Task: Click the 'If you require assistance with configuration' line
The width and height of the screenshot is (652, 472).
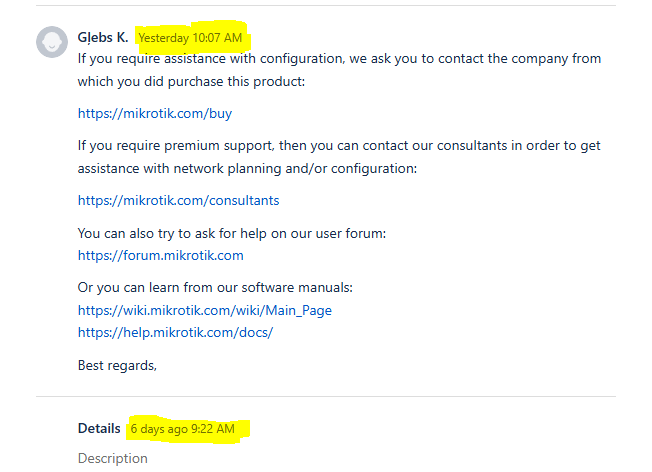Action: tap(339, 59)
